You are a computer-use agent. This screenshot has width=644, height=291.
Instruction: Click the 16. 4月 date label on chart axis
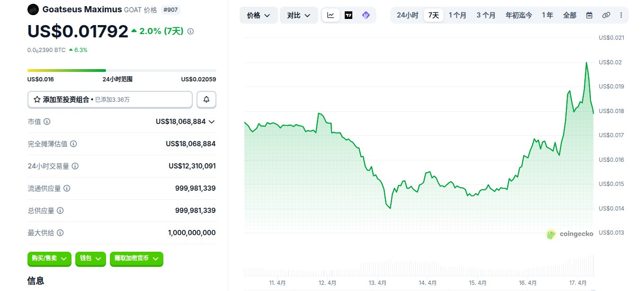tap(528, 283)
